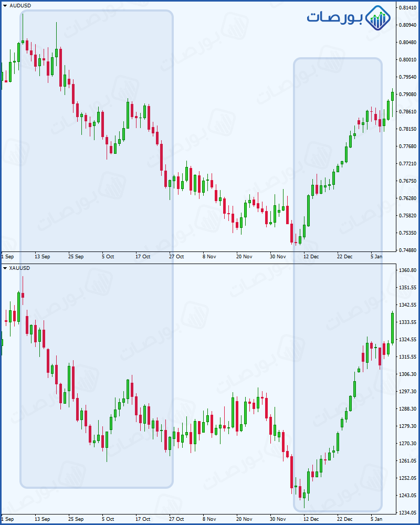The width and height of the screenshot is (420, 525).
Task: Click the 0.81410 price label at top of axis
Action: tap(407, 8)
